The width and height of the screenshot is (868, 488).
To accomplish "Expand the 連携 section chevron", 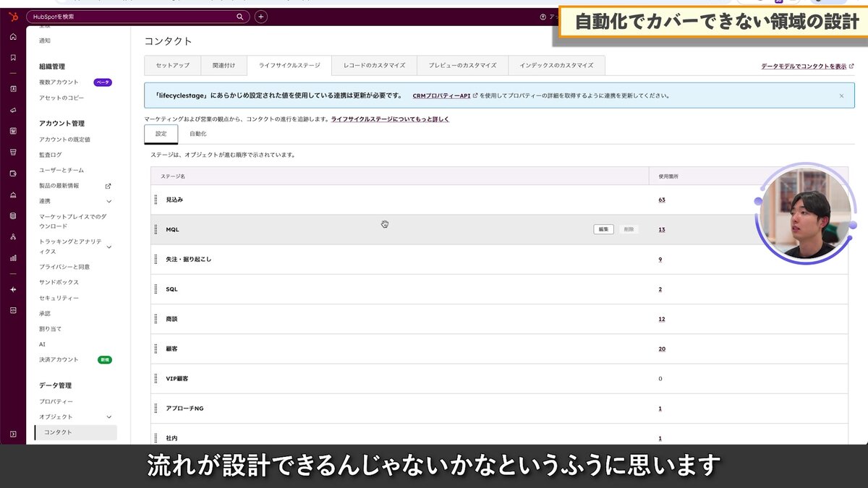I will click(109, 201).
